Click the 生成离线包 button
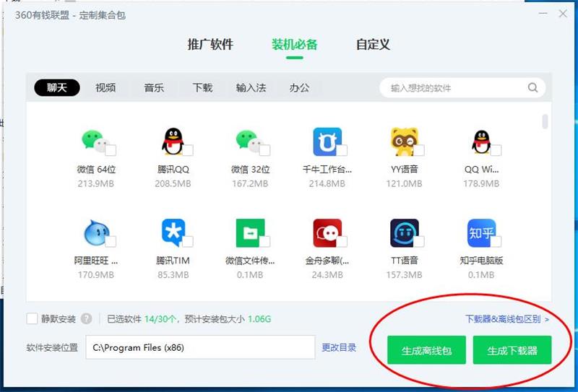Screen dimensions: 578x392 426,350
